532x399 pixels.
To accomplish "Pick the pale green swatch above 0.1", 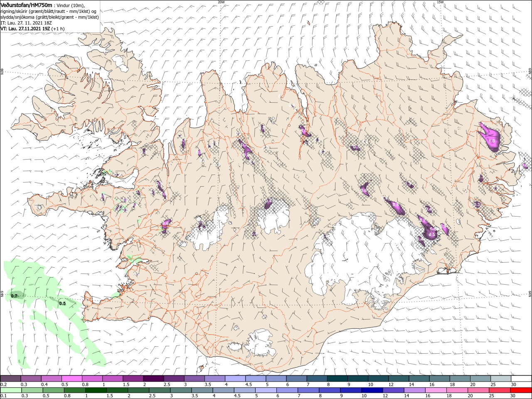I will (10, 390).
